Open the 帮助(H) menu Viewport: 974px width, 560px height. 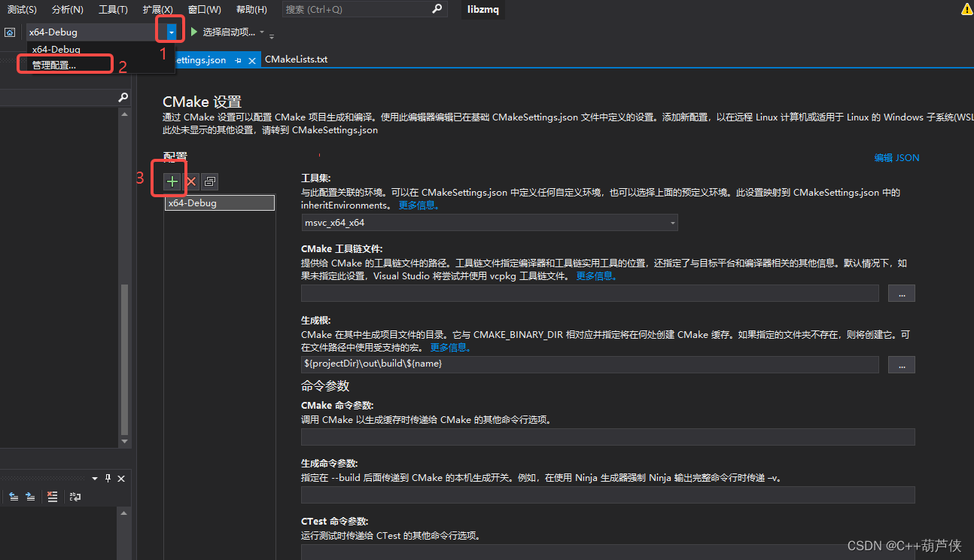(251, 10)
